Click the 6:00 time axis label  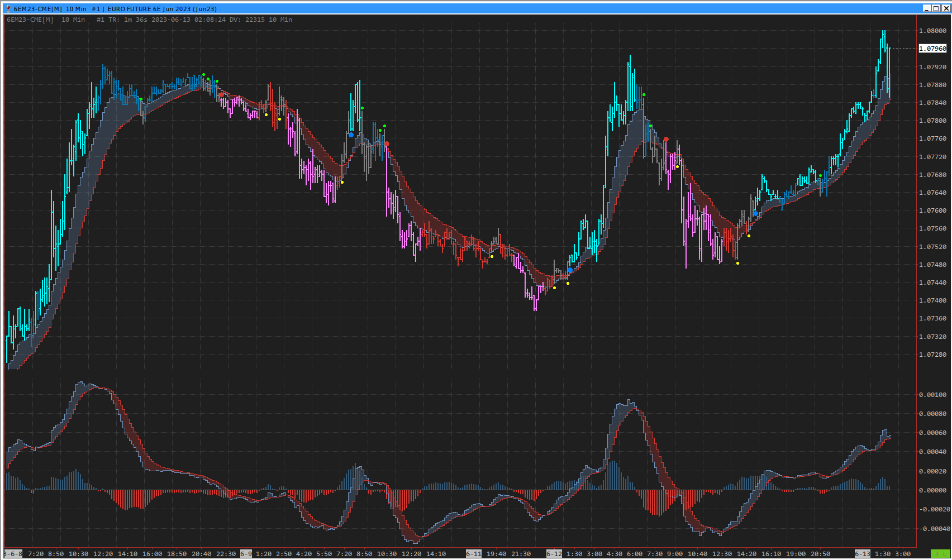[x=635, y=554]
